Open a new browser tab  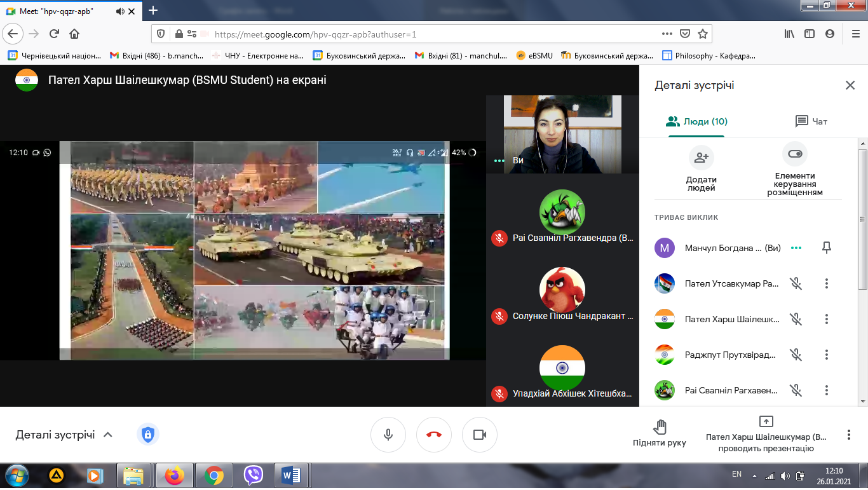point(153,10)
